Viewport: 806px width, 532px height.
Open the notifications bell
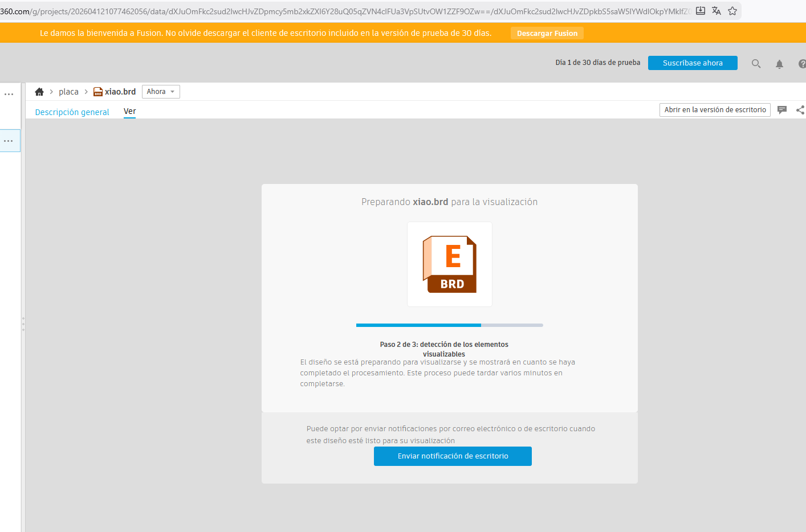tap(779, 64)
